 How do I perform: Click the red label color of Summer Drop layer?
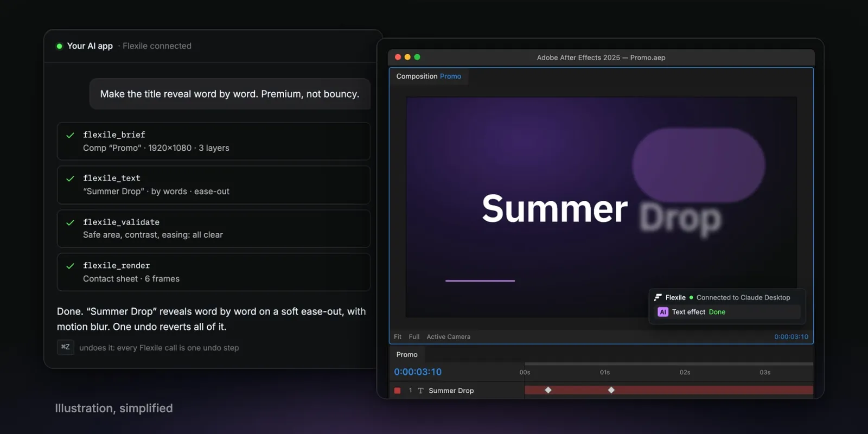click(397, 391)
